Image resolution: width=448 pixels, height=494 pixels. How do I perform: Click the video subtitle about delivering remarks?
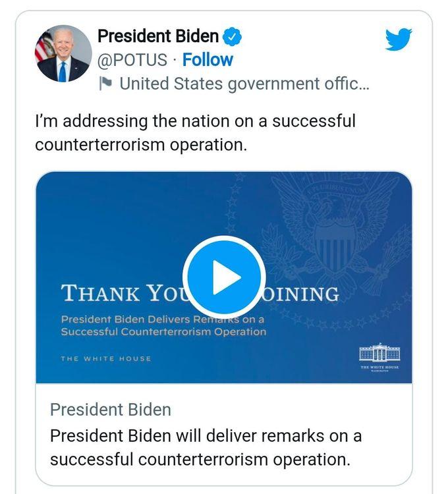coord(163,325)
